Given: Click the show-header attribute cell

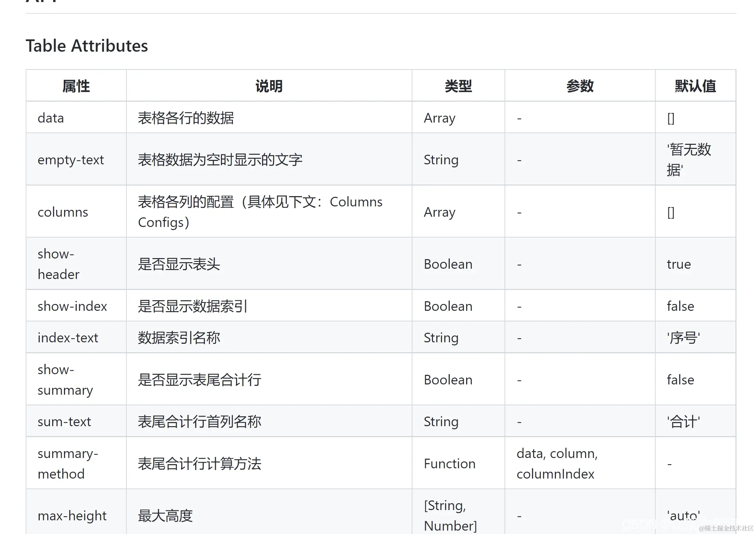Looking at the screenshot, I should point(59,264).
